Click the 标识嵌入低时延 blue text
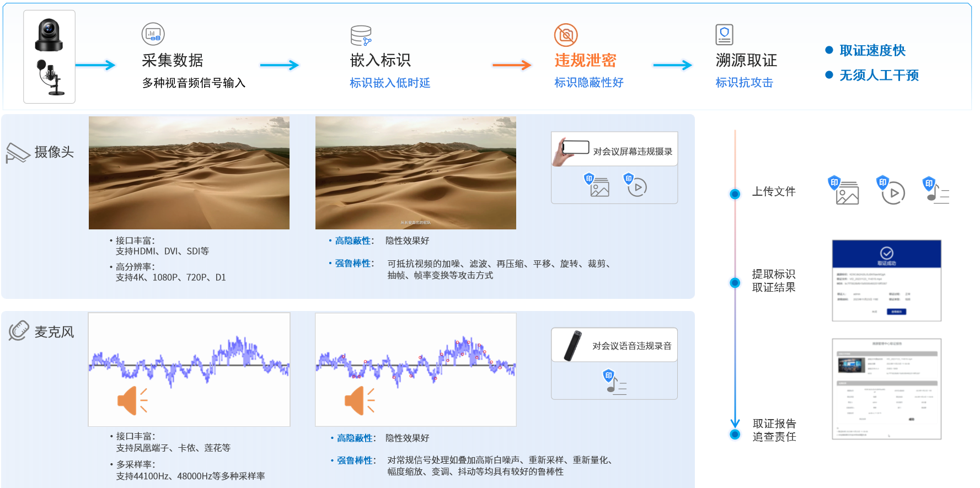 point(390,83)
